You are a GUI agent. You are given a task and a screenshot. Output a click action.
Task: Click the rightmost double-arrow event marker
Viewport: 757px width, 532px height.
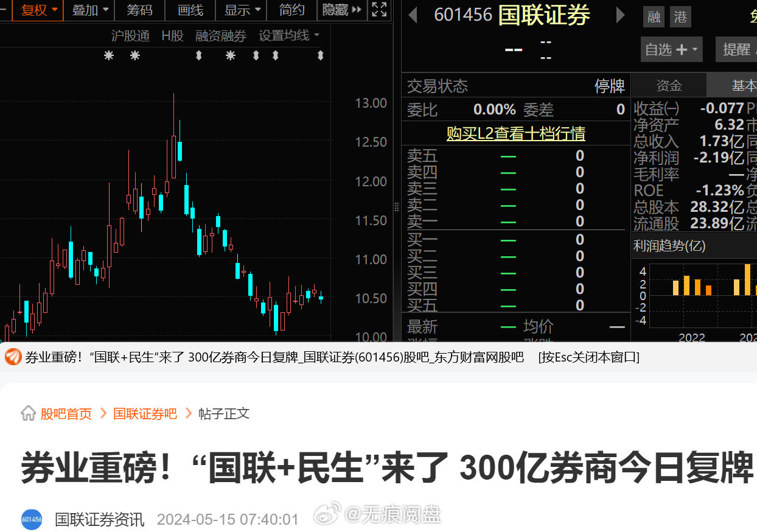[x=321, y=55]
